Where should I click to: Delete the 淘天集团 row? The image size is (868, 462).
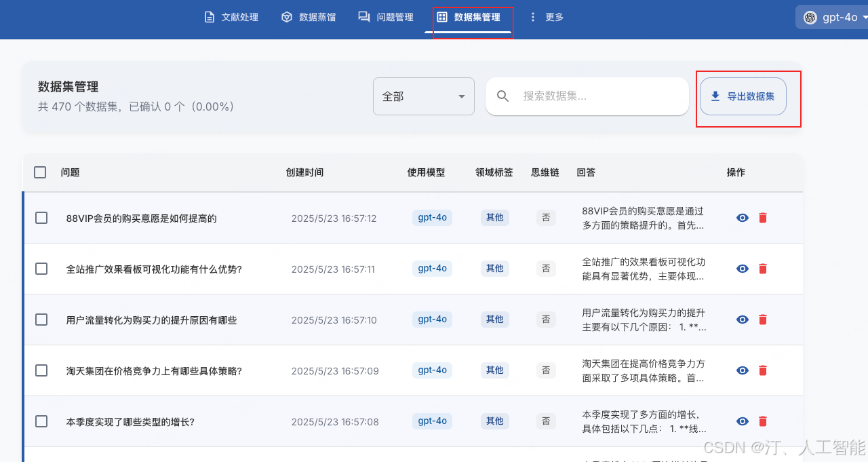coord(763,370)
